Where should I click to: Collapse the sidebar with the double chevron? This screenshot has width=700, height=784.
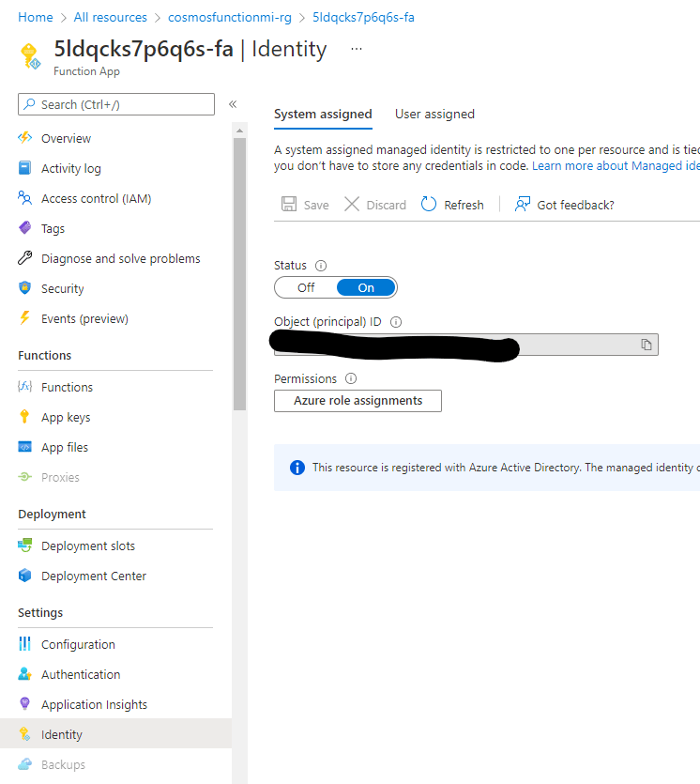233,104
